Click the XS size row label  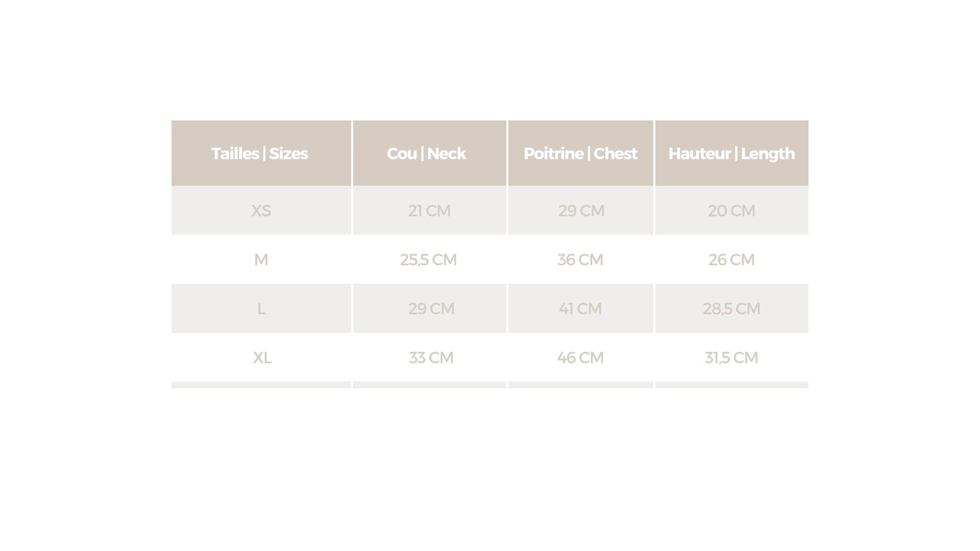tap(261, 211)
